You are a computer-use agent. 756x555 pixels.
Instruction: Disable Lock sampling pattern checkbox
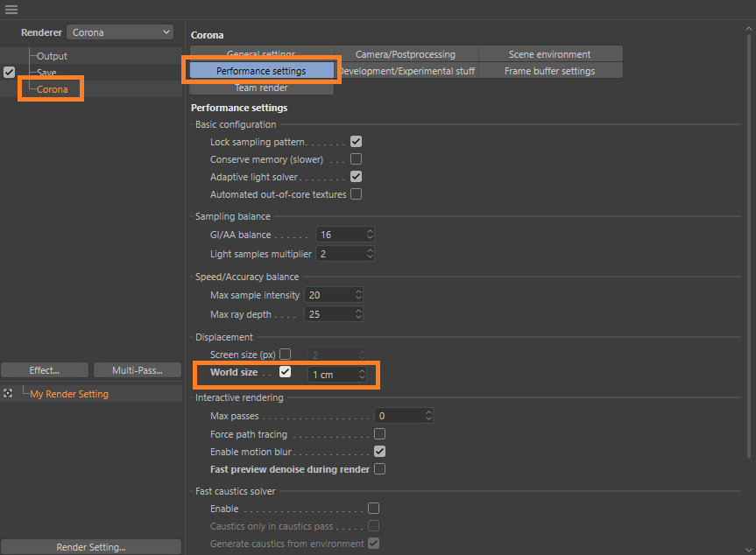click(357, 142)
